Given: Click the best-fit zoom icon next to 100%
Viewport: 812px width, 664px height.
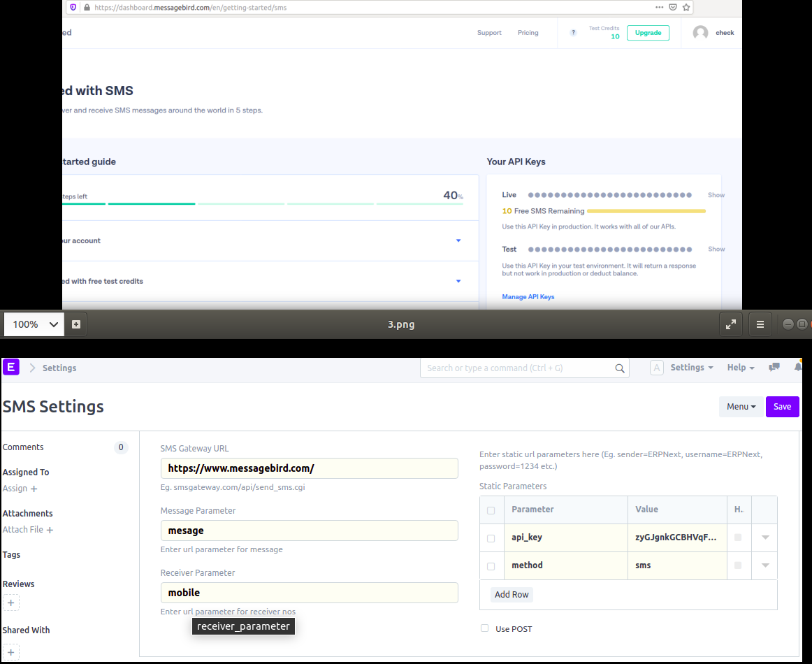Looking at the screenshot, I should [x=76, y=324].
